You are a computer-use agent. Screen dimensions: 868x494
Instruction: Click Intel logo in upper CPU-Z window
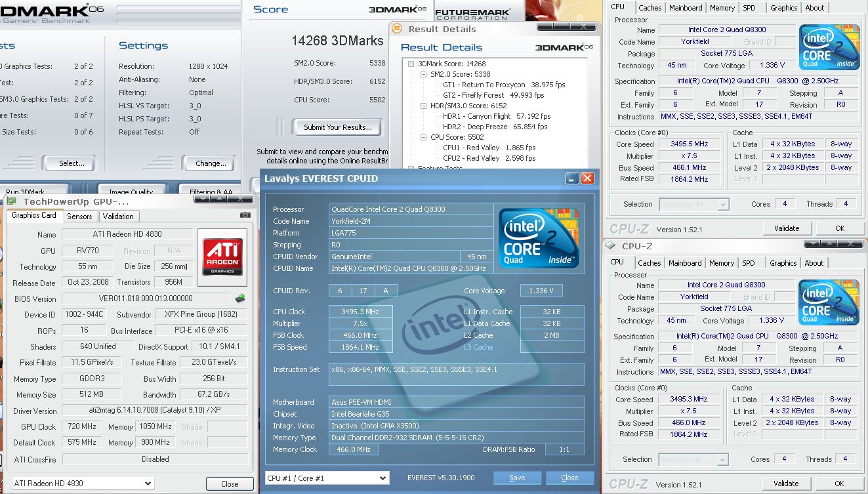click(829, 47)
